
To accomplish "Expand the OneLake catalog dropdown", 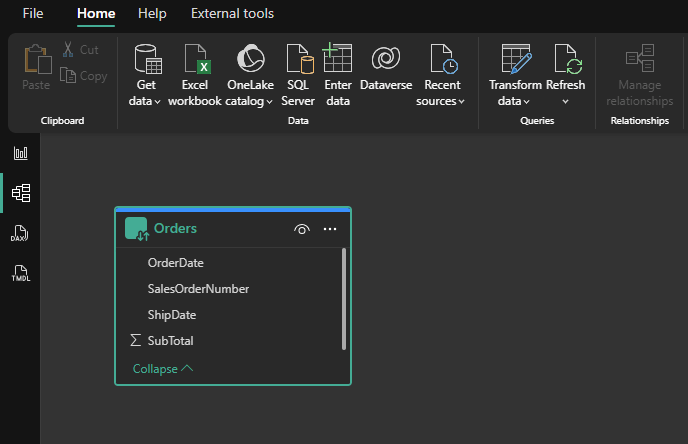I will click(x=249, y=101).
